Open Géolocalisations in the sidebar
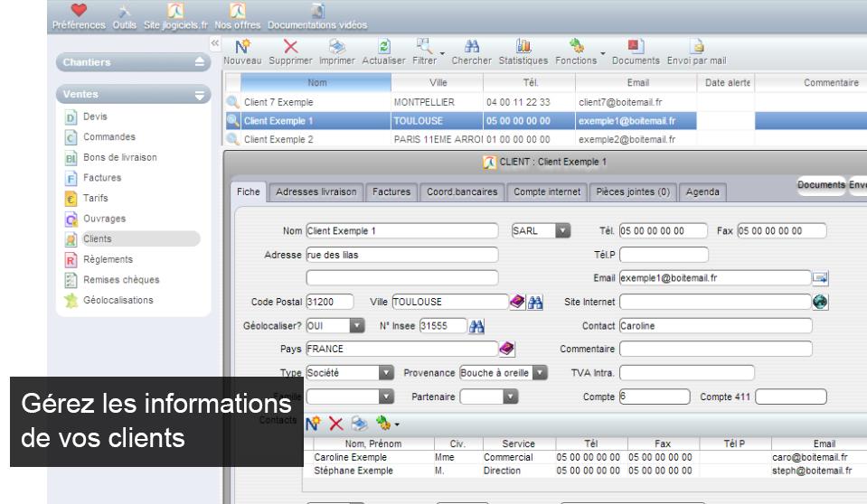This screenshot has height=504, width=867. click(x=118, y=300)
